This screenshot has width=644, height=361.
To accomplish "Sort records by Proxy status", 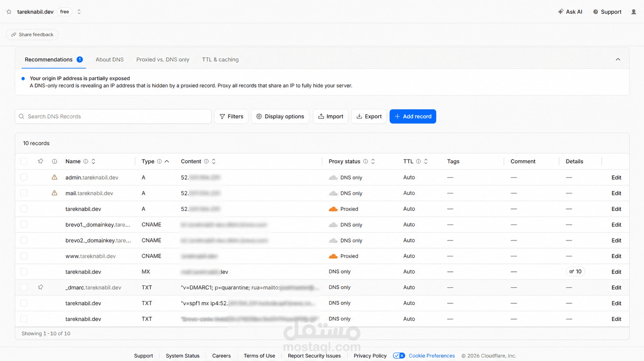I will tap(373, 161).
